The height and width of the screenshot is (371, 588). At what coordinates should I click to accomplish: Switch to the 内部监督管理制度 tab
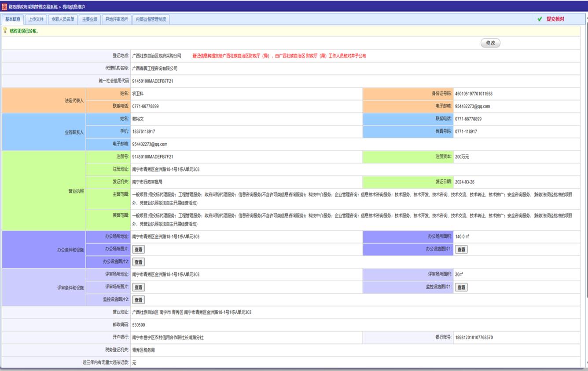point(151,19)
